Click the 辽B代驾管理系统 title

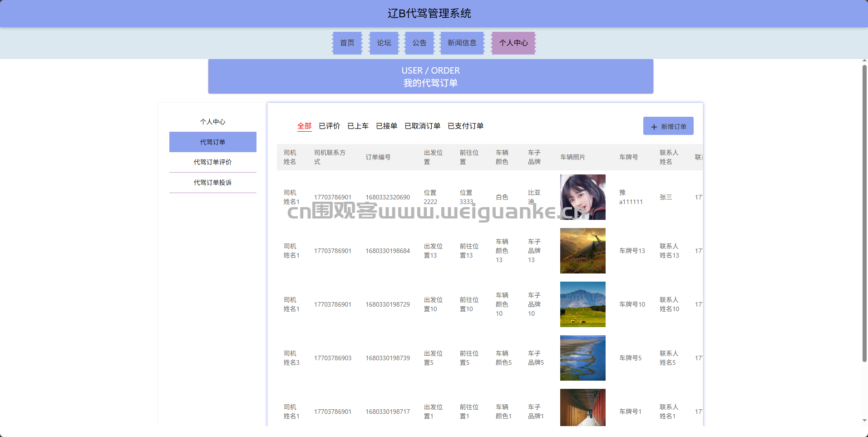tap(429, 14)
